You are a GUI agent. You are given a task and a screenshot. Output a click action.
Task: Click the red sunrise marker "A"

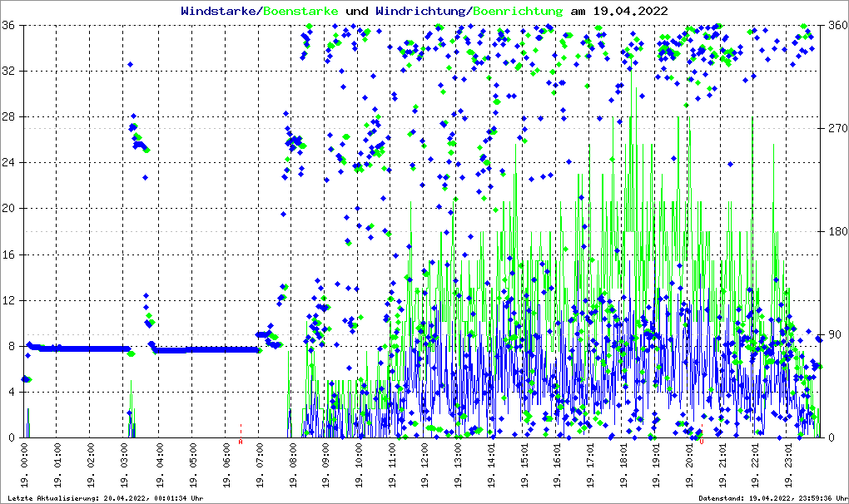(241, 442)
